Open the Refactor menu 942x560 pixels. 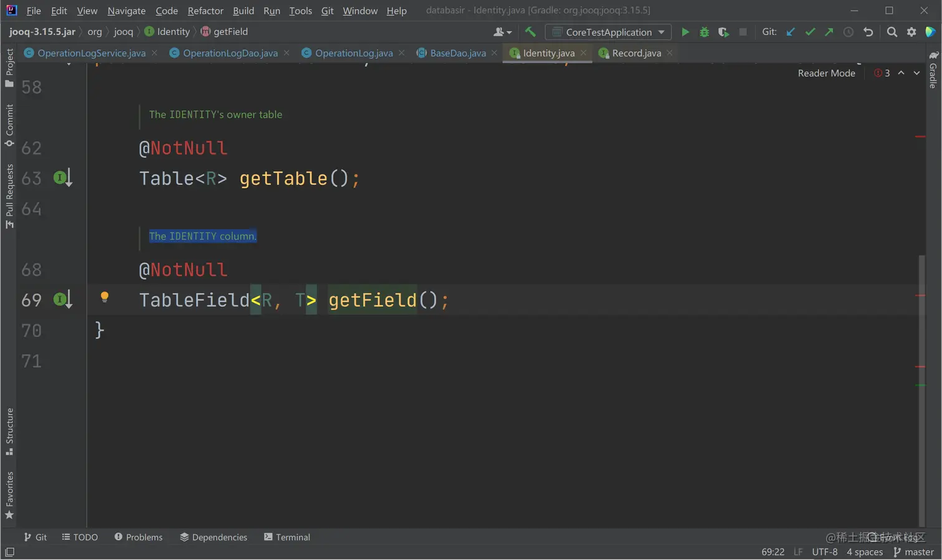[205, 11]
